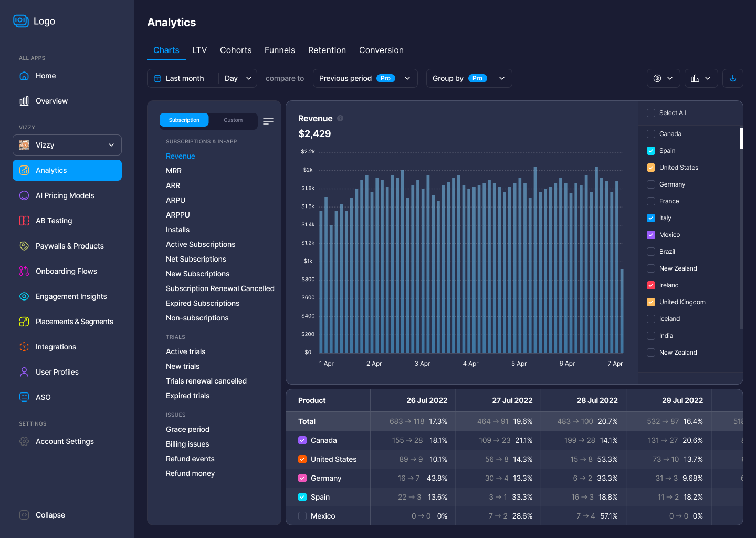Click the country list scrollbar thumb
Image resolution: width=756 pixels, height=538 pixels.
[741, 138]
